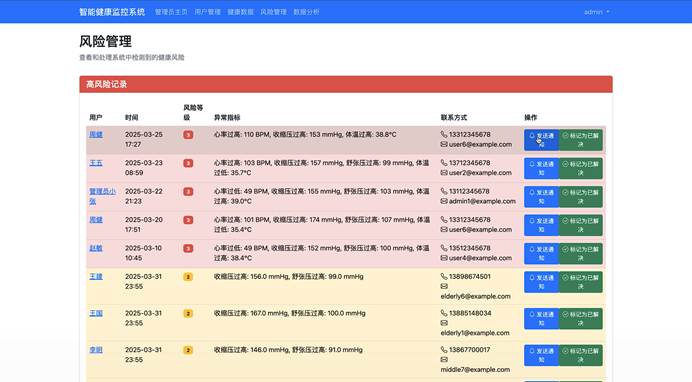The height and width of the screenshot is (382, 692).
Task: Open user link in the elderly1@example.com row
Action: 96,313
